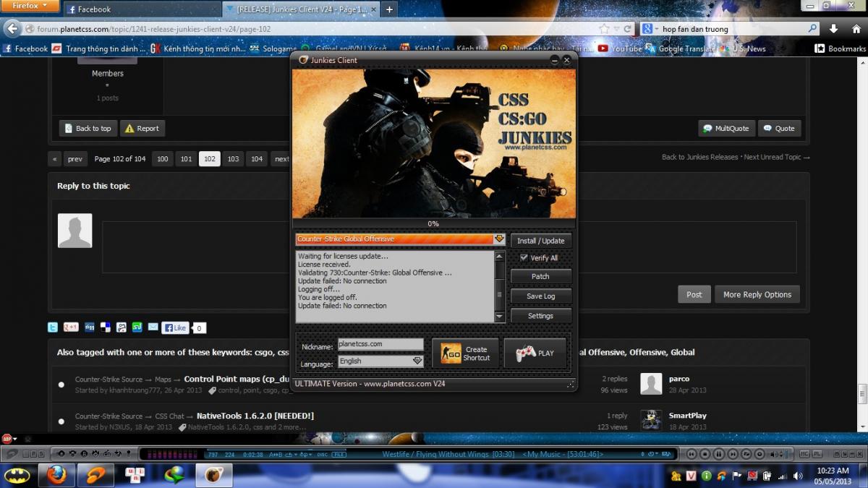Click the green info tray icon
This screenshot has height=488, width=868.
pyautogui.click(x=707, y=476)
